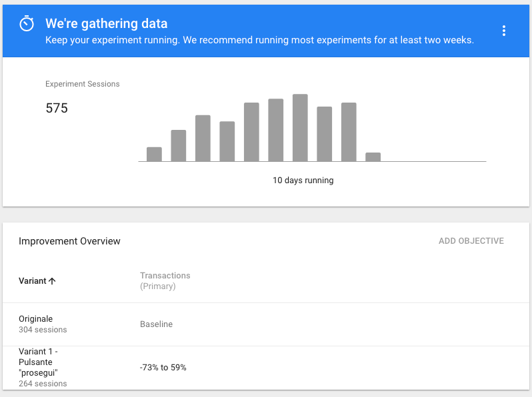Click the last tiny bar in chart
Image resolution: width=532 pixels, height=397 pixels.
click(x=373, y=157)
